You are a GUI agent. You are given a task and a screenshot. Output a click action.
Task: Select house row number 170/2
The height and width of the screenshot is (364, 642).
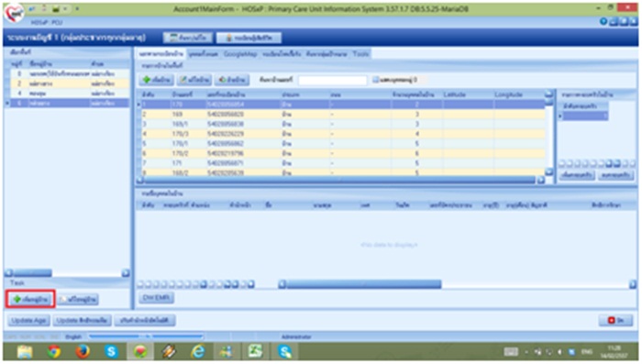pyautogui.click(x=343, y=153)
